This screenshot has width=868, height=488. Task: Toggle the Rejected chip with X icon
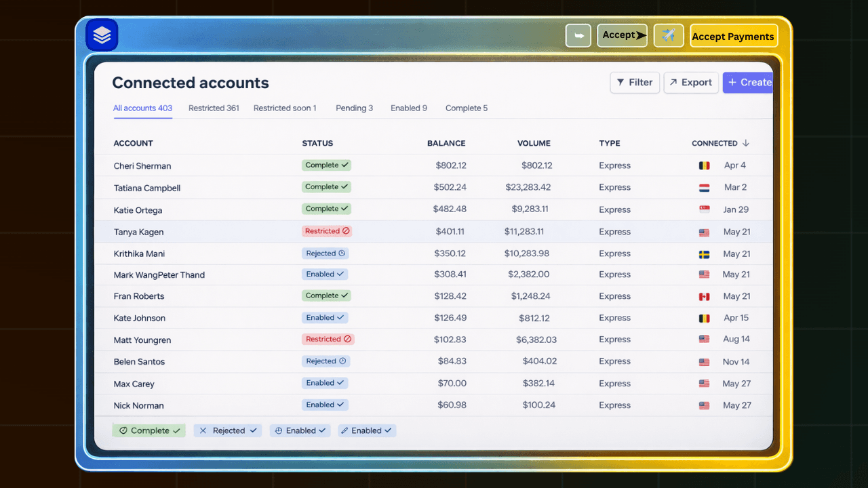227,430
